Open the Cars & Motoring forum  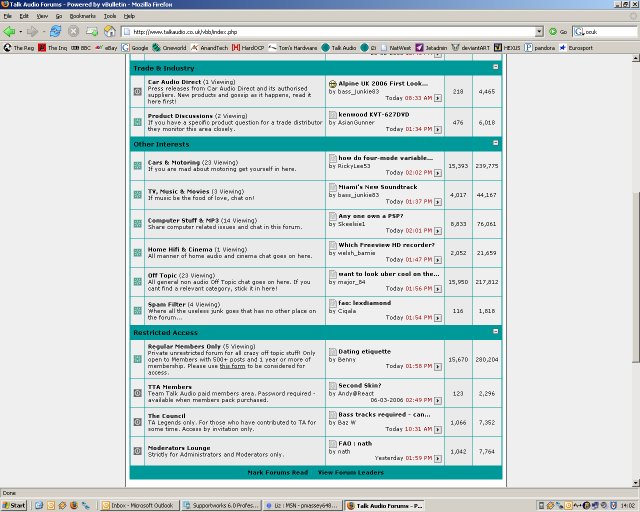click(x=173, y=161)
